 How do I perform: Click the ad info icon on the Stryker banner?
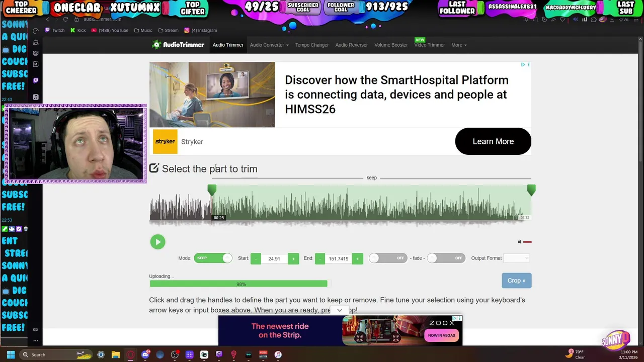(523, 64)
